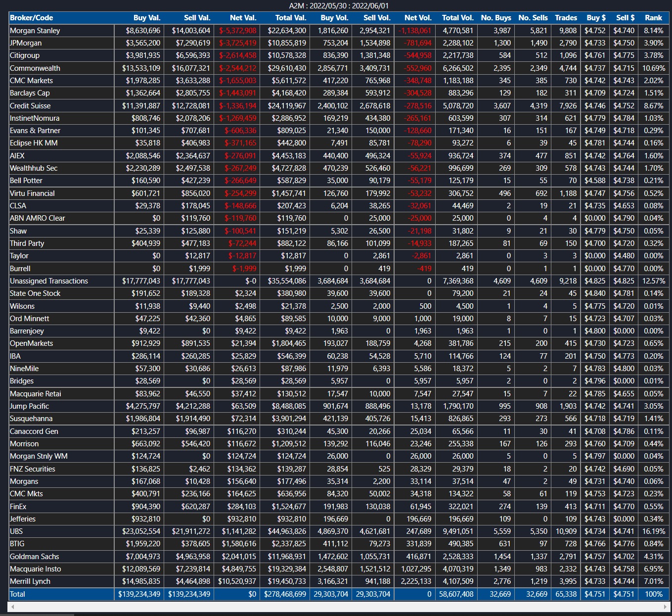Image resolution: width=672 pixels, height=616 pixels.
Task: Select the OpenMarkets broker name
Action: coord(32,343)
